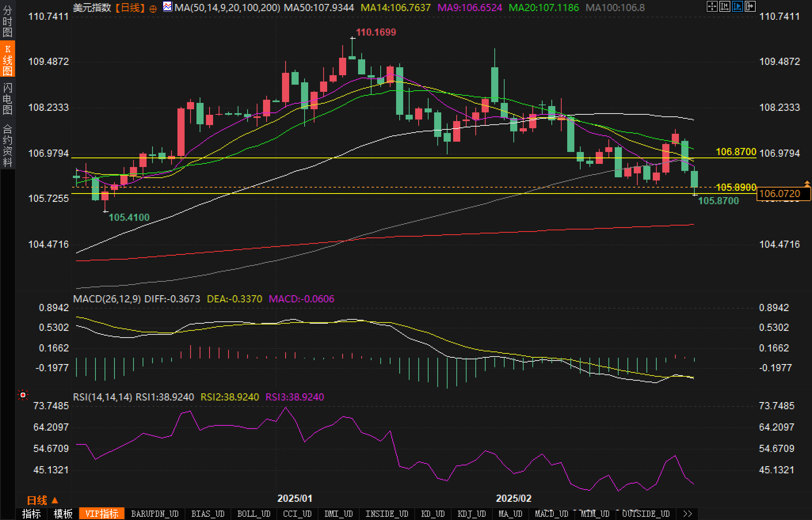Image resolution: width=812 pixels, height=520 pixels.
Task: Open the 模板 template tab
Action: click(63, 514)
